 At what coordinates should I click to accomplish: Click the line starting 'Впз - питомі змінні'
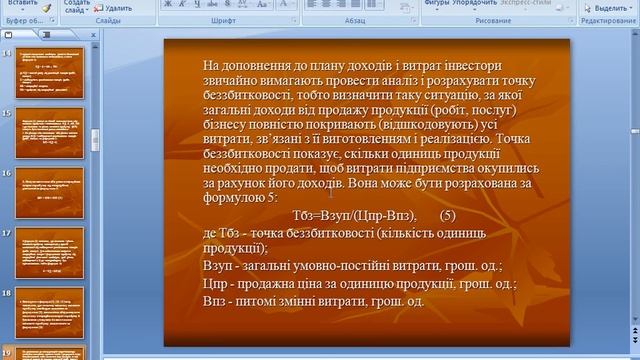[313, 302]
